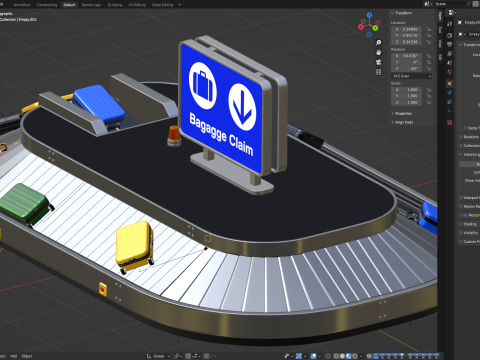Click the blue Z axis on the navigation gizmo
Viewport: 480px width, 360px height.
pyautogui.click(x=369, y=15)
